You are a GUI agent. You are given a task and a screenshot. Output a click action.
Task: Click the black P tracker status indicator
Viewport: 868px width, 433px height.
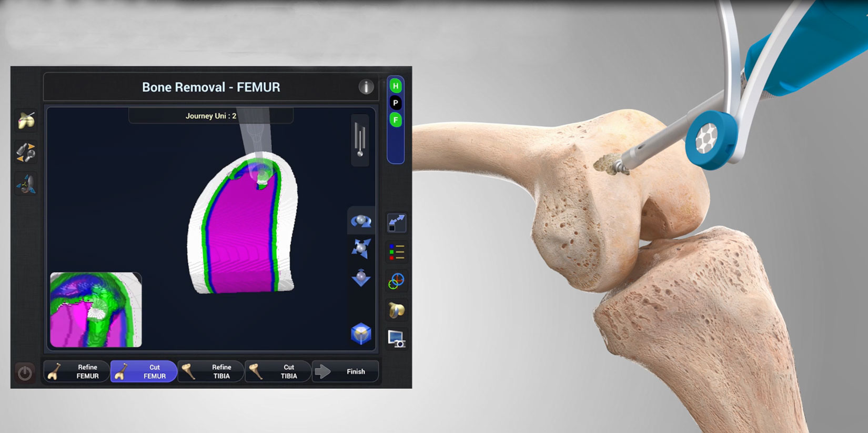click(x=396, y=103)
